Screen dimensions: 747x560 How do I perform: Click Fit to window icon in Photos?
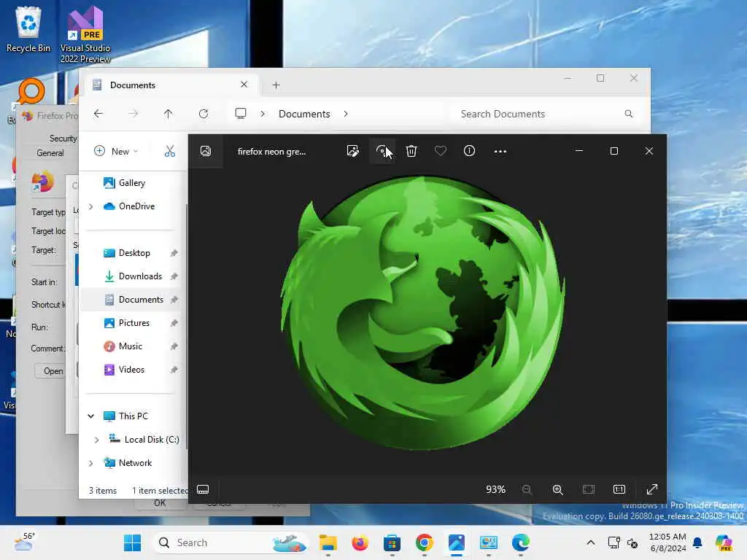[x=589, y=489]
